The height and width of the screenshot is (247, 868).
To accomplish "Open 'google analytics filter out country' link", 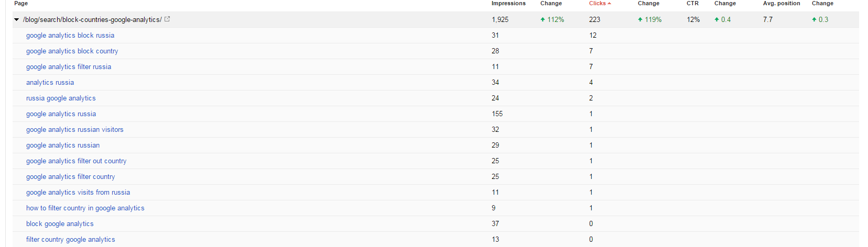I will point(77,161).
